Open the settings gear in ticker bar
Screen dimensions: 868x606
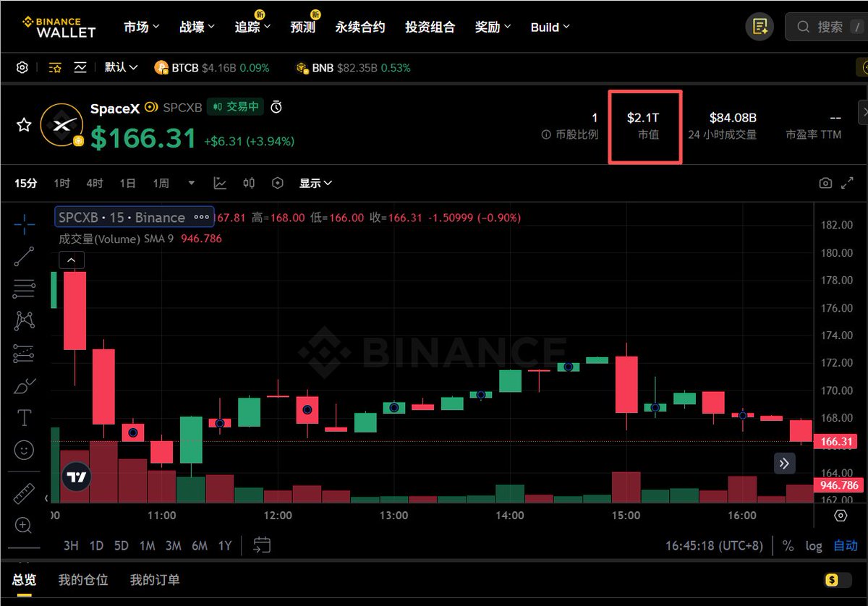click(x=22, y=67)
